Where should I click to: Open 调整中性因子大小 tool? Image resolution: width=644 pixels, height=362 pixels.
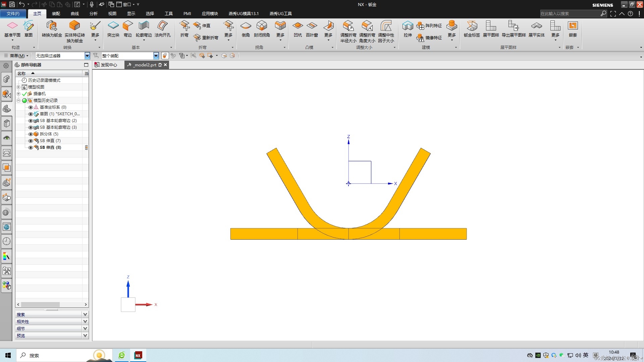coord(386,32)
